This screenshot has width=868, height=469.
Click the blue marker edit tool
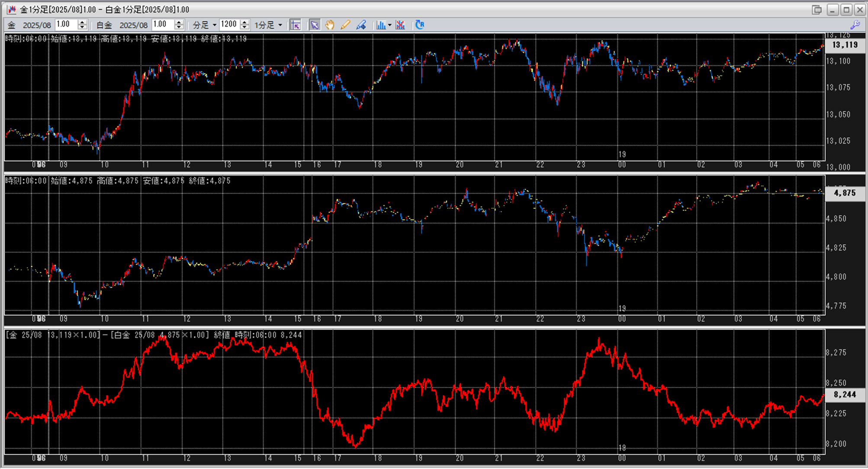point(361,25)
